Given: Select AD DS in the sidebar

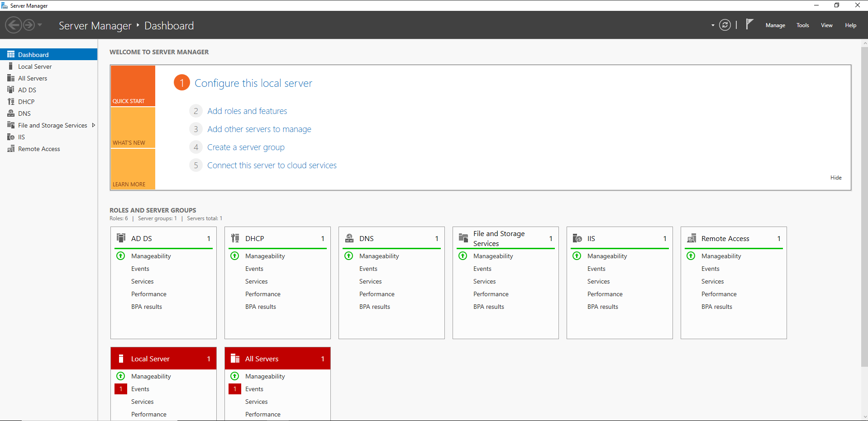Looking at the screenshot, I should pos(48,90).
